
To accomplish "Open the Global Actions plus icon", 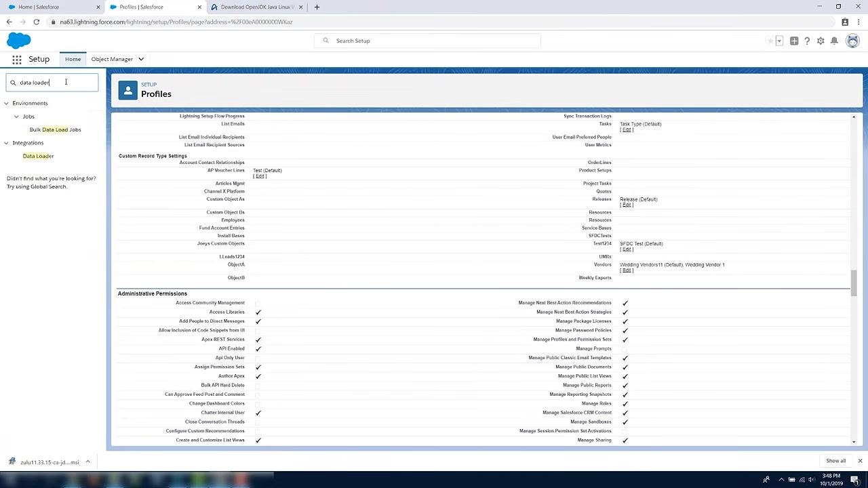I will (794, 41).
